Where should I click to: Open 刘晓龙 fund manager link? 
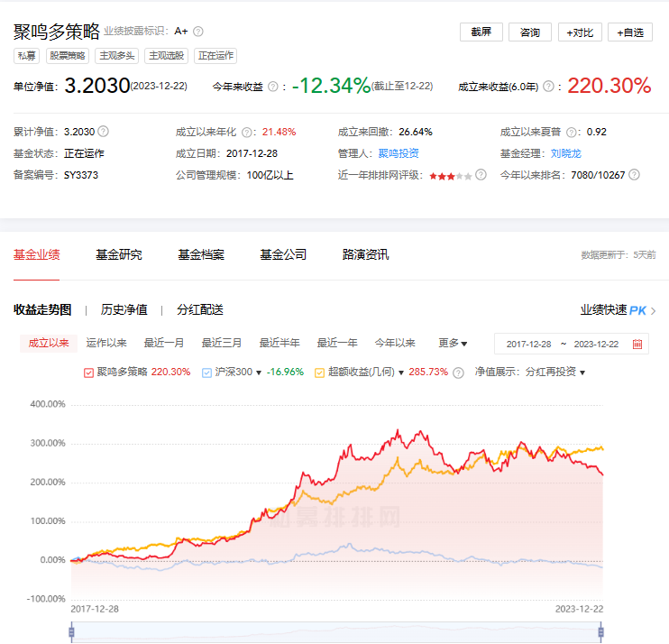click(x=565, y=153)
